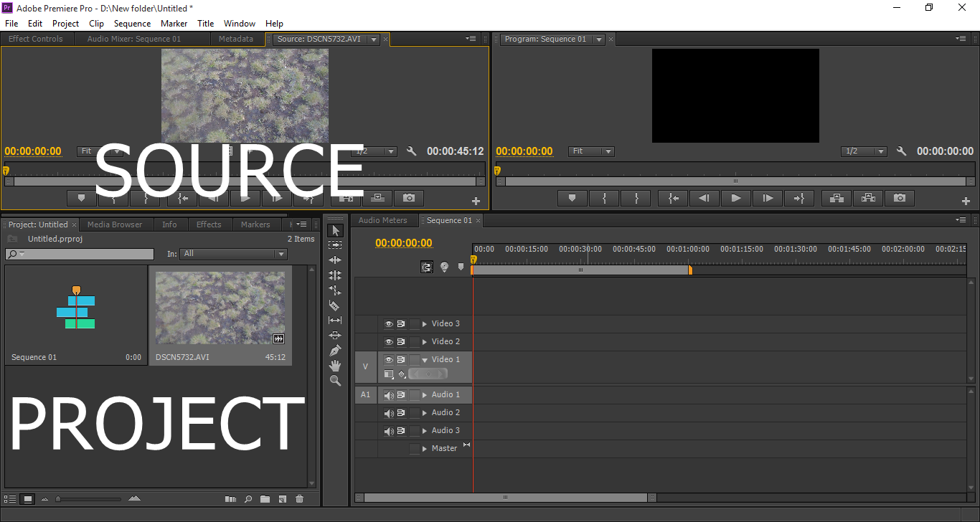Click the Clear trash icon in Project panel

(300, 499)
